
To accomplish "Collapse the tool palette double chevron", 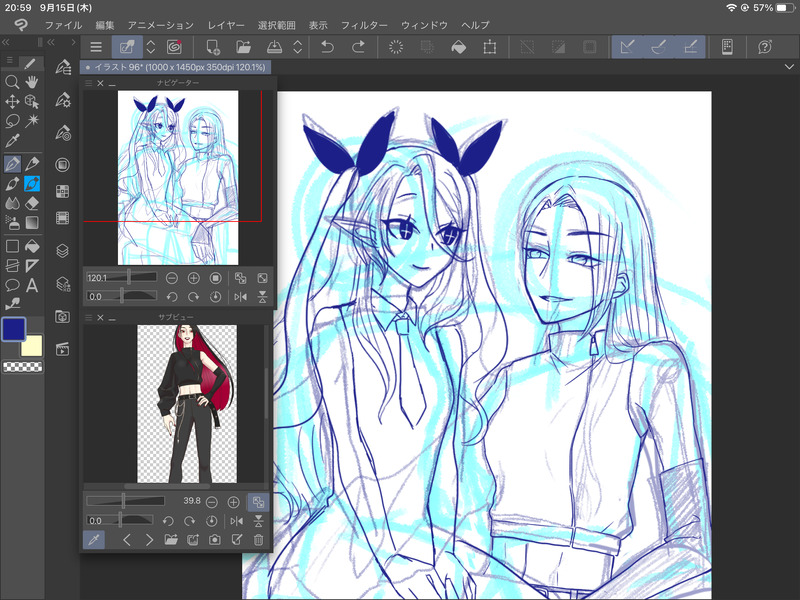I will click(x=6, y=42).
